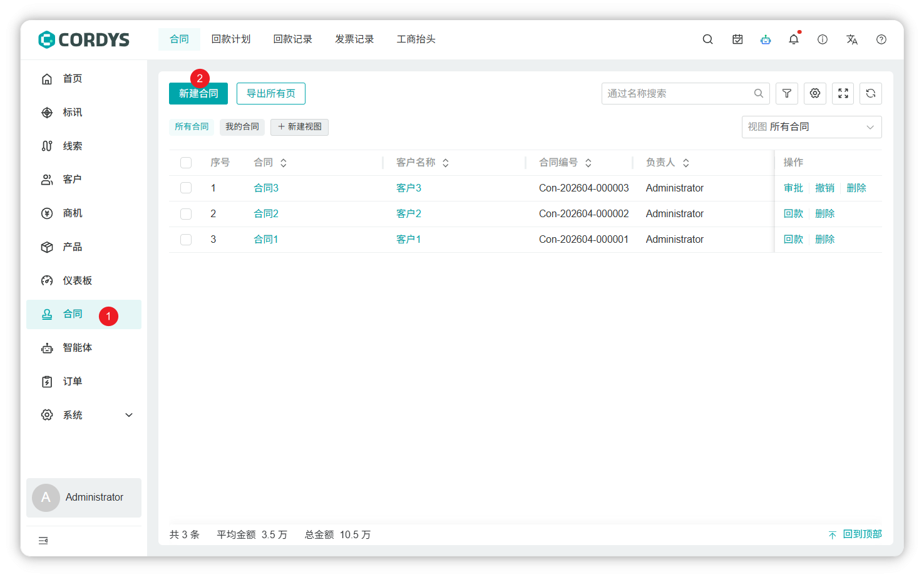Screen dimensions: 924x577
Task: Open customer 客户3 link
Action: [409, 188]
